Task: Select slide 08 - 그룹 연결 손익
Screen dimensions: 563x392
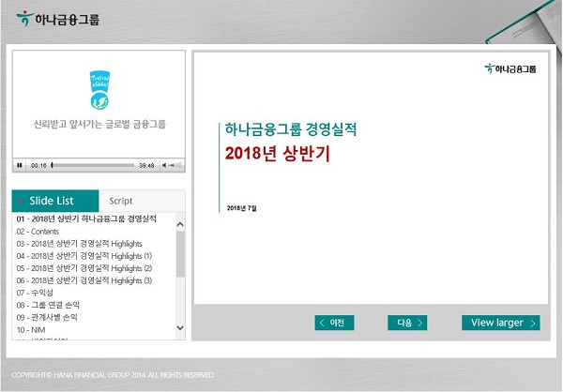Action: click(48, 305)
